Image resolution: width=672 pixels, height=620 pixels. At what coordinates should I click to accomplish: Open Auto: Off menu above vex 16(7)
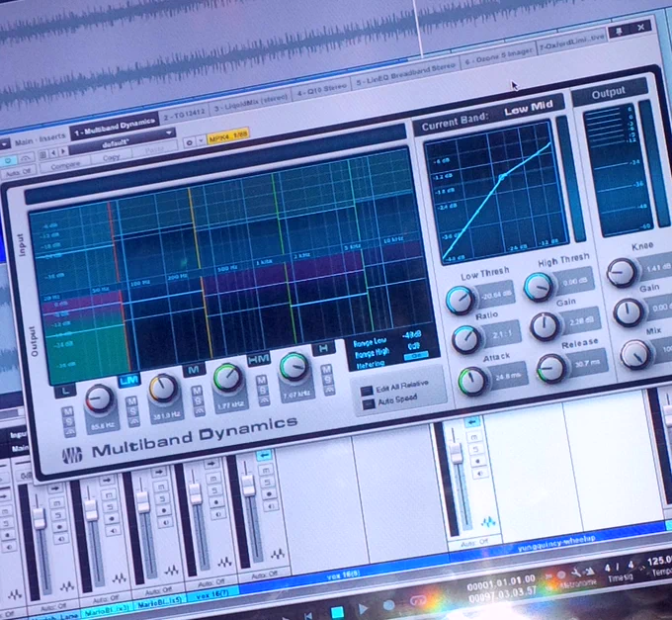(212, 582)
